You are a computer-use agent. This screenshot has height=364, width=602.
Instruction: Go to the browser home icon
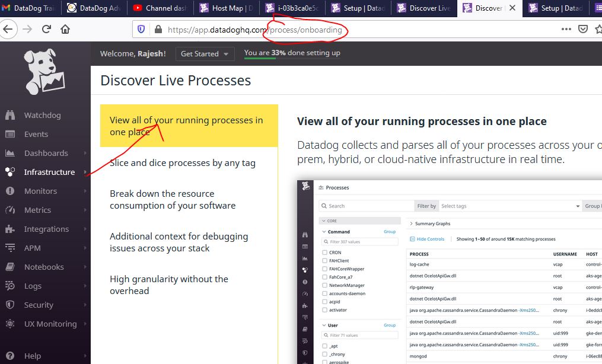(65, 29)
